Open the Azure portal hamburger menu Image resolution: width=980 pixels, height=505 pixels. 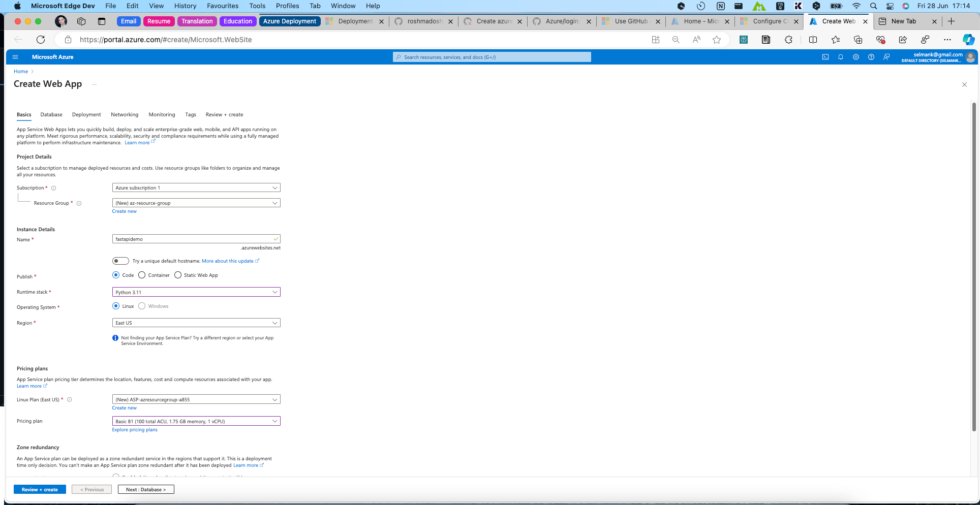coord(15,57)
